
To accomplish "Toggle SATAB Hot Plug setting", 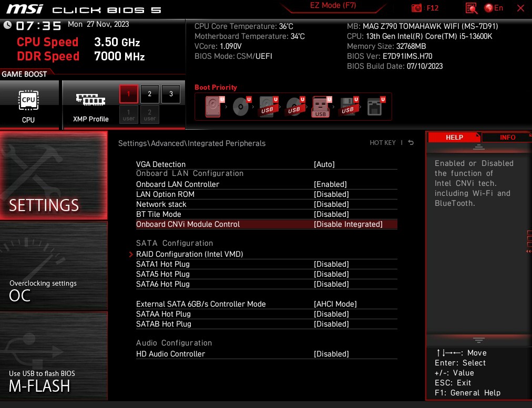I will pos(267,324).
